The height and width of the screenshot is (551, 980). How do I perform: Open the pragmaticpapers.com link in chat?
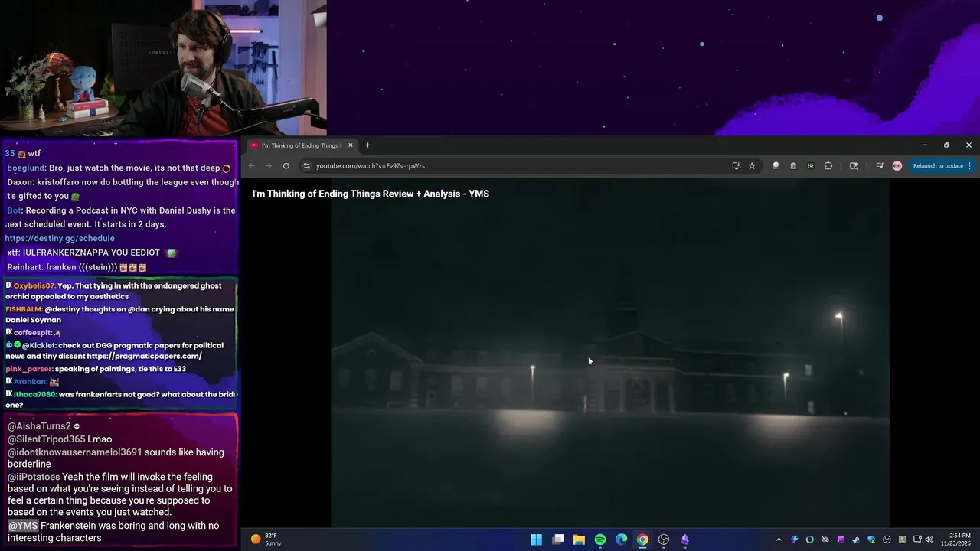144,357
